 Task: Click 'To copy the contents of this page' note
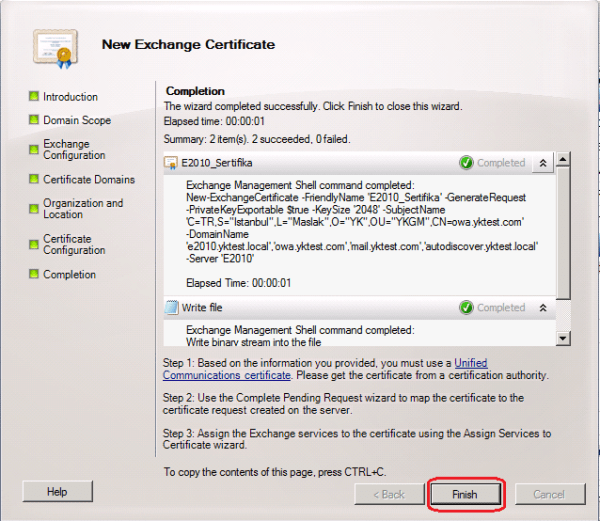pyautogui.click(x=275, y=472)
